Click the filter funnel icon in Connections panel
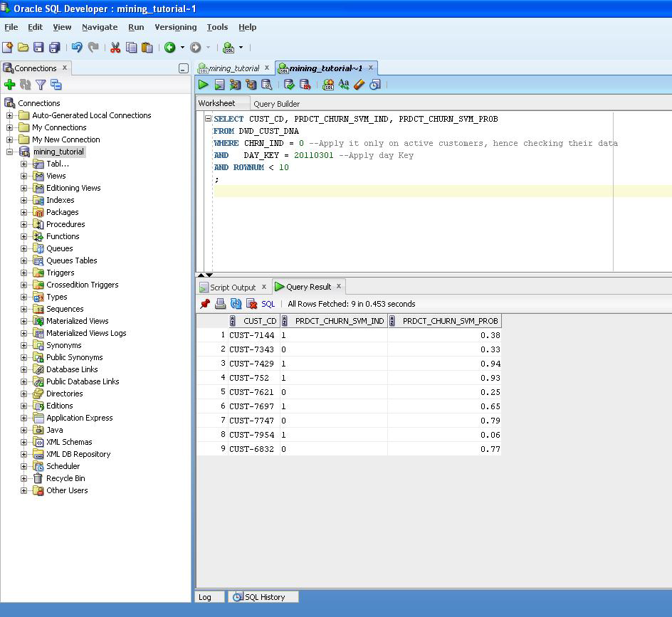This screenshot has width=672, height=617. [41, 85]
